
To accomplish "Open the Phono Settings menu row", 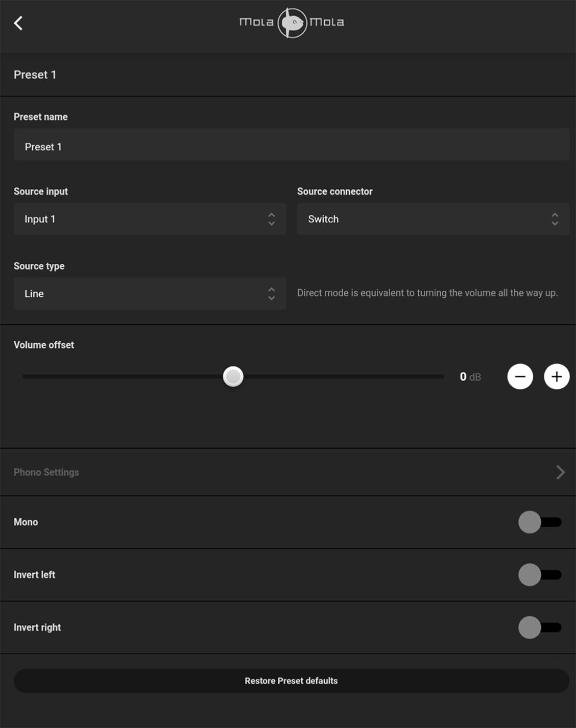I will [276, 472].
